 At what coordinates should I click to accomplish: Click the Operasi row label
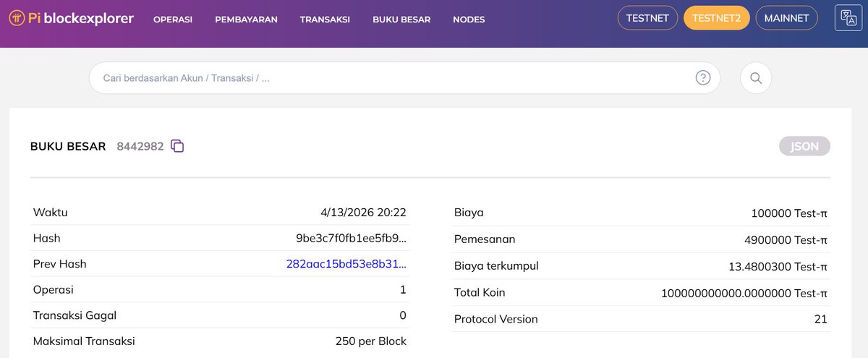pyautogui.click(x=54, y=290)
